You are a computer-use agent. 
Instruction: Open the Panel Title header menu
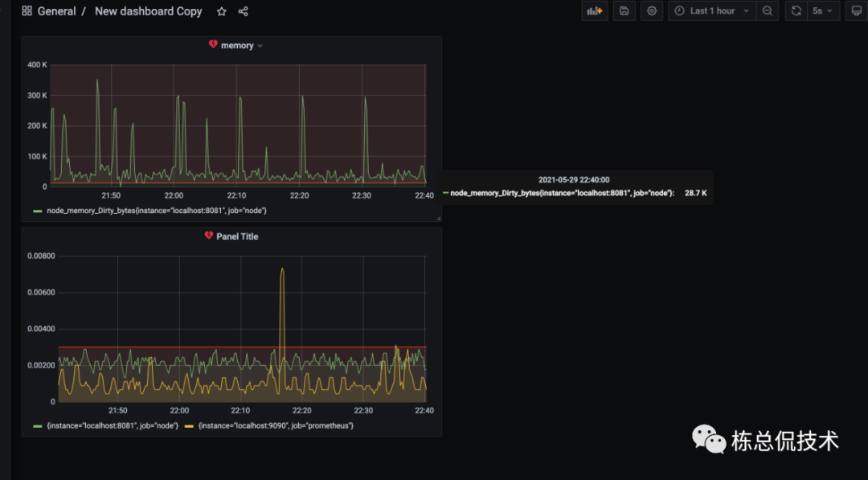click(x=237, y=236)
